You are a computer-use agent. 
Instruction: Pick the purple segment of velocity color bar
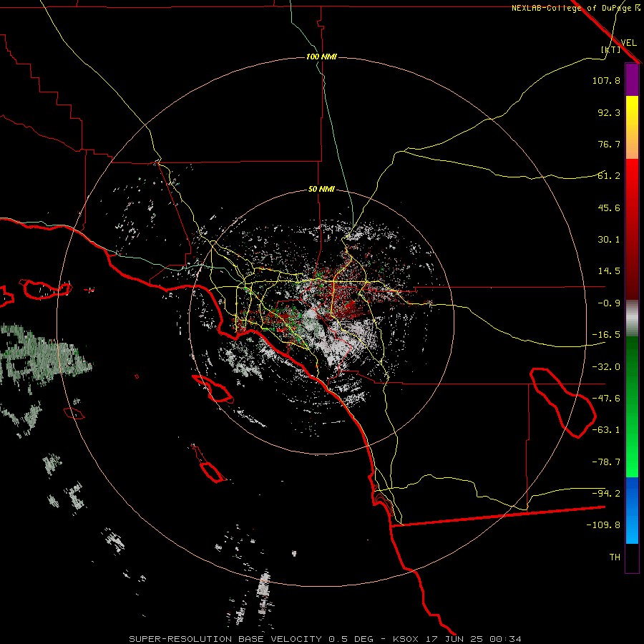632,80
